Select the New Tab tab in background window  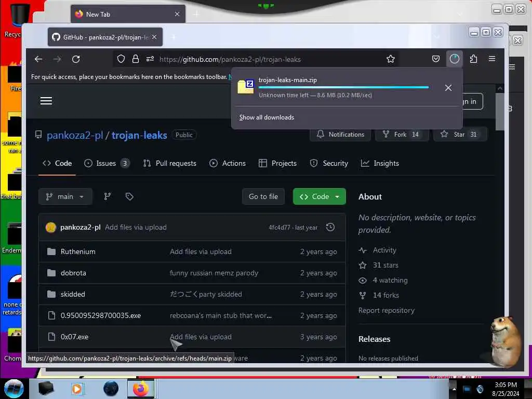tap(128, 14)
